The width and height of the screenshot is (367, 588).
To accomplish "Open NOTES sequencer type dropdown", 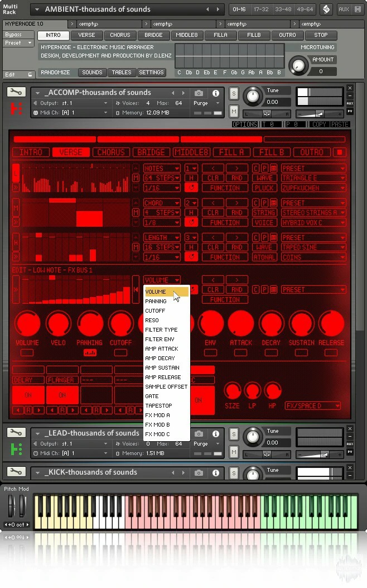I will click(162, 169).
